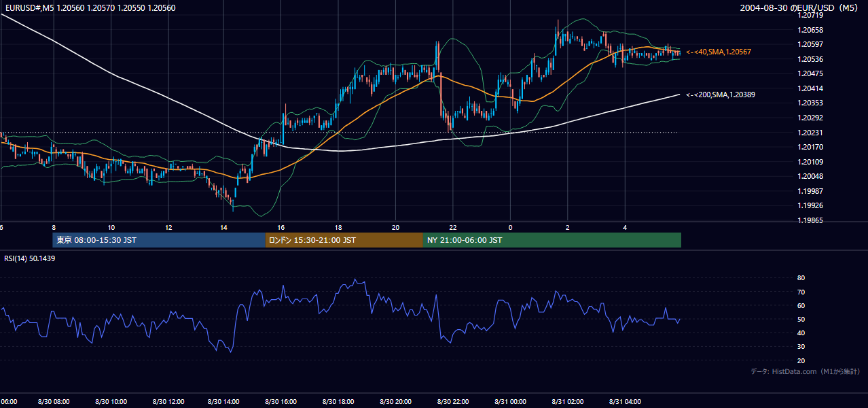Screen dimensions: 868x408
Task: Click bottom time label 8/30 22:00
Action: click(452, 402)
